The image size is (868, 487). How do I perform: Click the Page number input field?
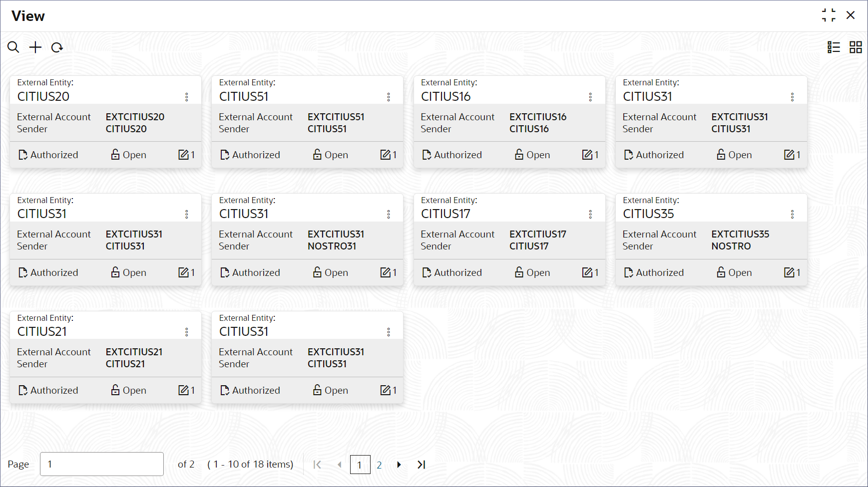pyautogui.click(x=102, y=464)
